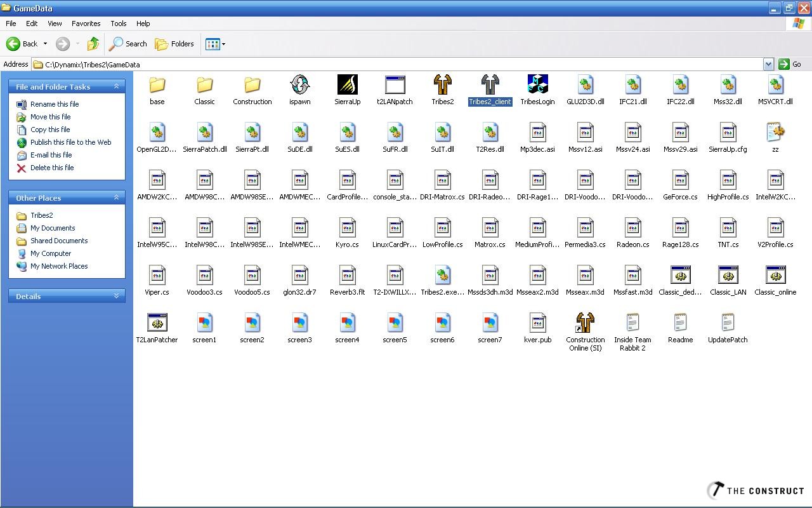This screenshot has width=812, height=508.
Task: Click Copy this file
Action: pyautogui.click(x=50, y=130)
